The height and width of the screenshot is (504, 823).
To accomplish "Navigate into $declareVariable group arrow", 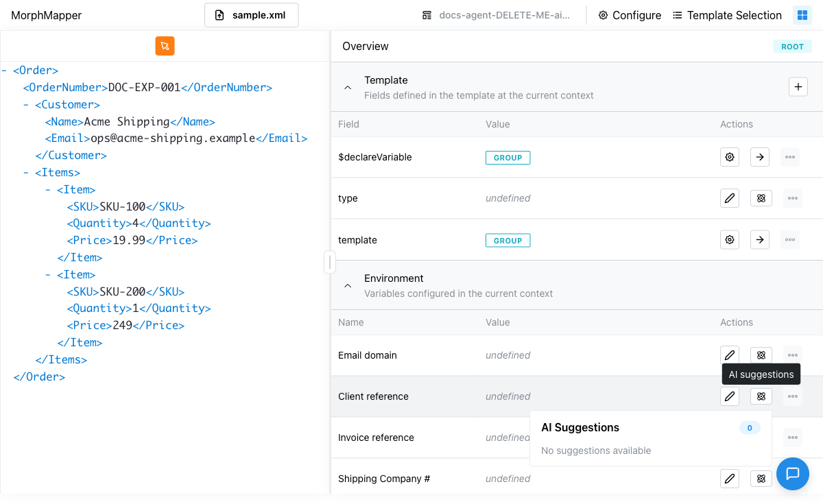I will (760, 157).
